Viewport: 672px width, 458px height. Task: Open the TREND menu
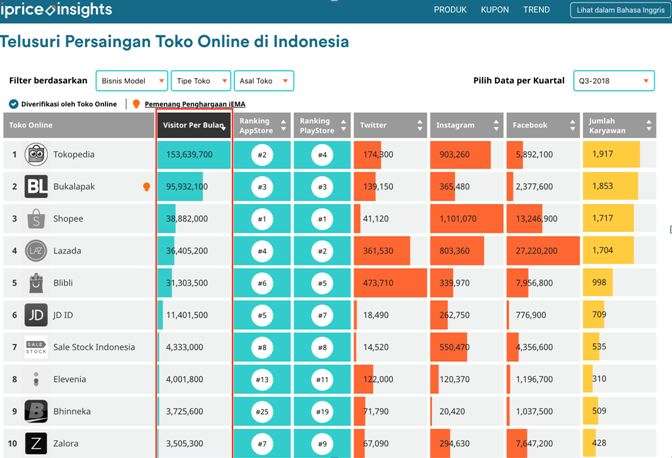pos(537,9)
